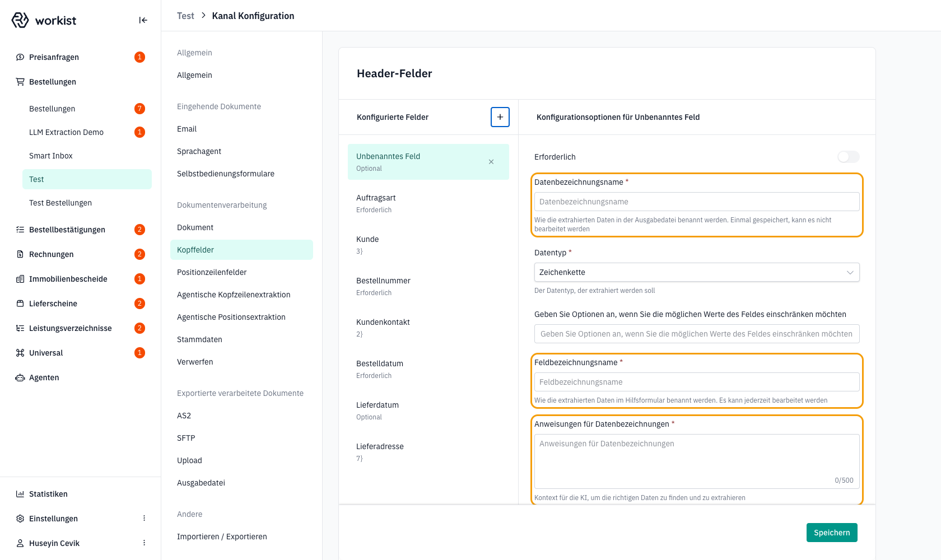Click the user profile icon for Huseyin Cevik

pos(20,543)
